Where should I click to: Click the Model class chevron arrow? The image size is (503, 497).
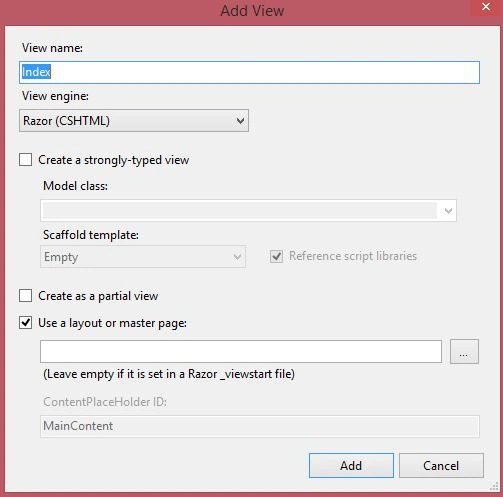(x=448, y=210)
